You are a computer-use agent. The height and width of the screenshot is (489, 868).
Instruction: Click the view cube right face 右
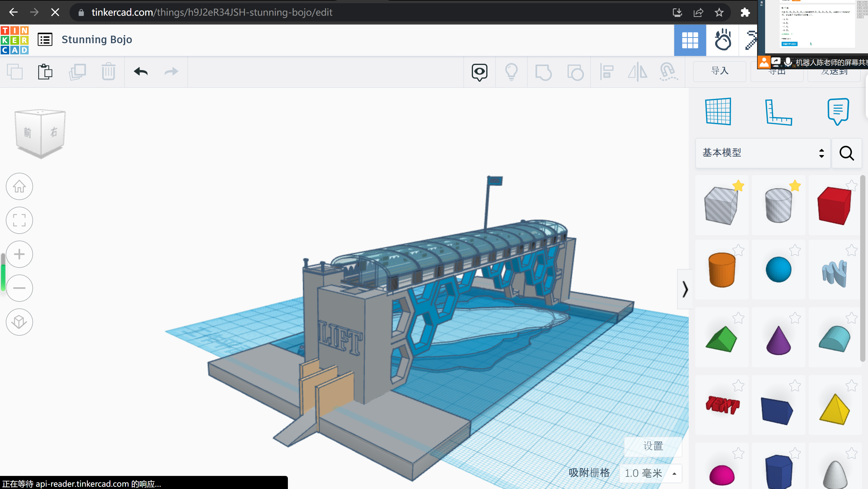point(53,132)
